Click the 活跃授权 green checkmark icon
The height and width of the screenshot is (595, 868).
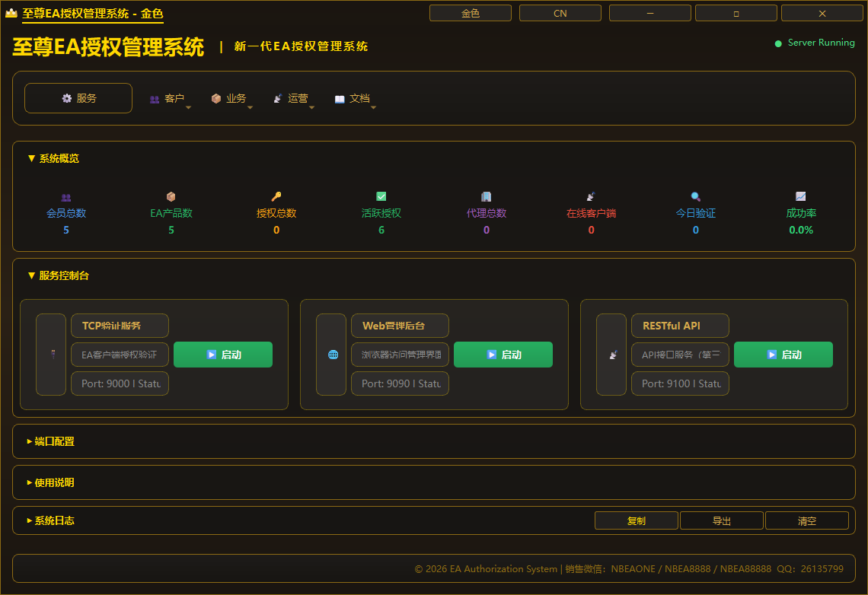point(381,196)
